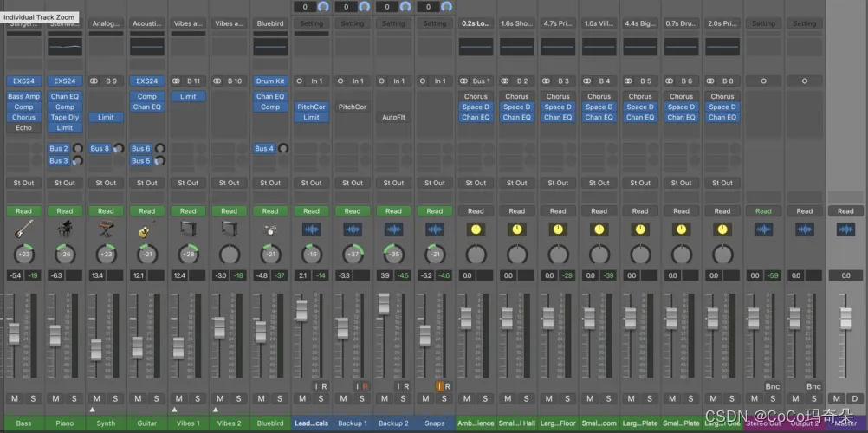
Task: Click the Stereo Out waveform icon
Action: [763, 229]
